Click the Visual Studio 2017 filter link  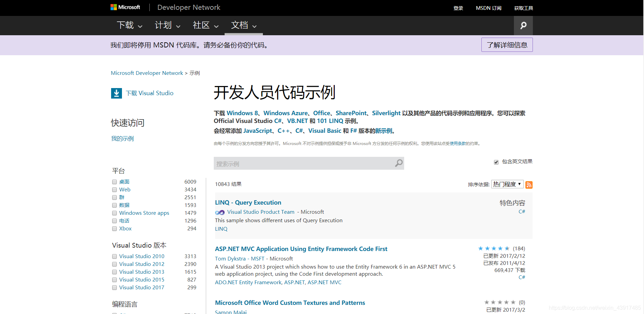coord(142,288)
